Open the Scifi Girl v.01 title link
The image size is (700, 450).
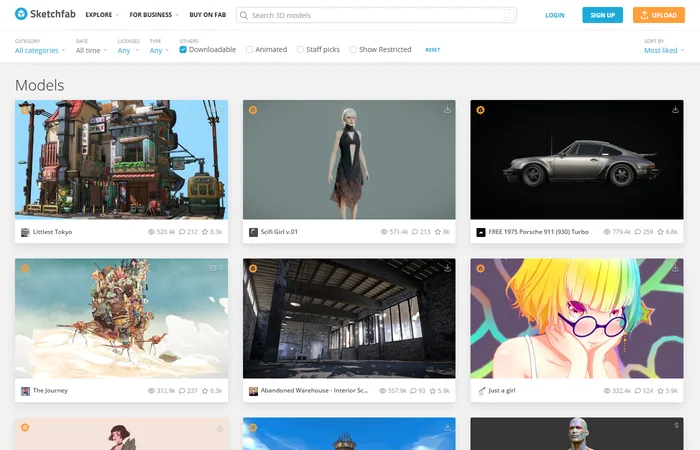pyautogui.click(x=279, y=232)
